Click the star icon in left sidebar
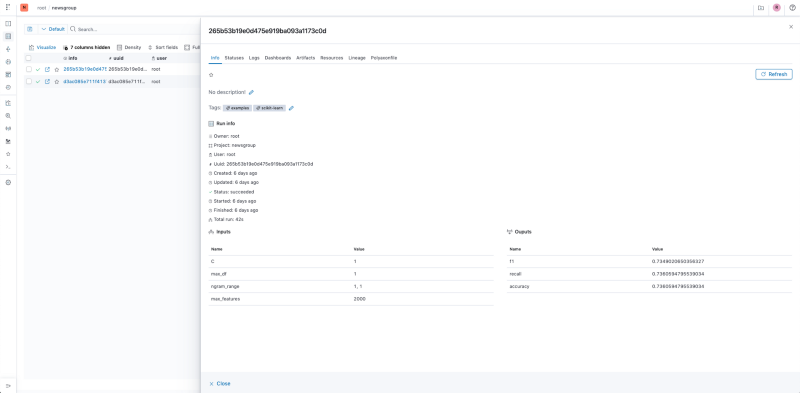The width and height of the screenshot is (800, 393). click(x=8, y=154)
